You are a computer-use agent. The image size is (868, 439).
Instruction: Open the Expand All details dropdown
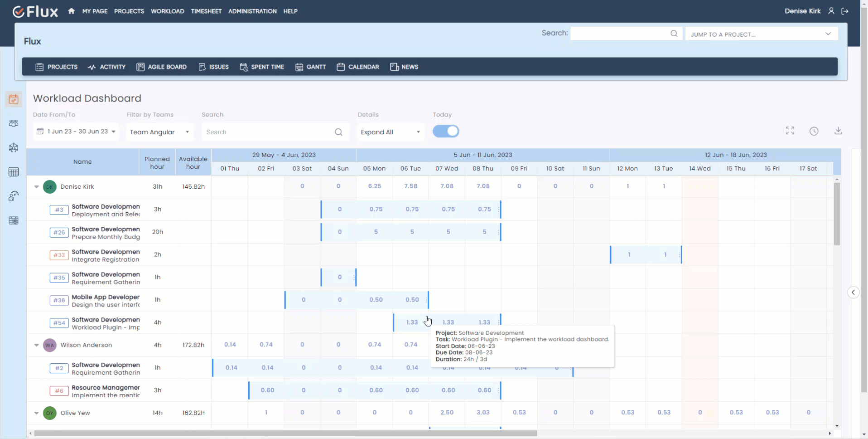coord(390,132)
